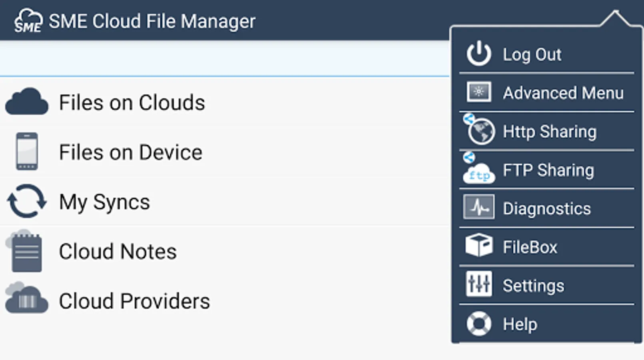Click the SME Cloud File Manager title

[152, 21]
